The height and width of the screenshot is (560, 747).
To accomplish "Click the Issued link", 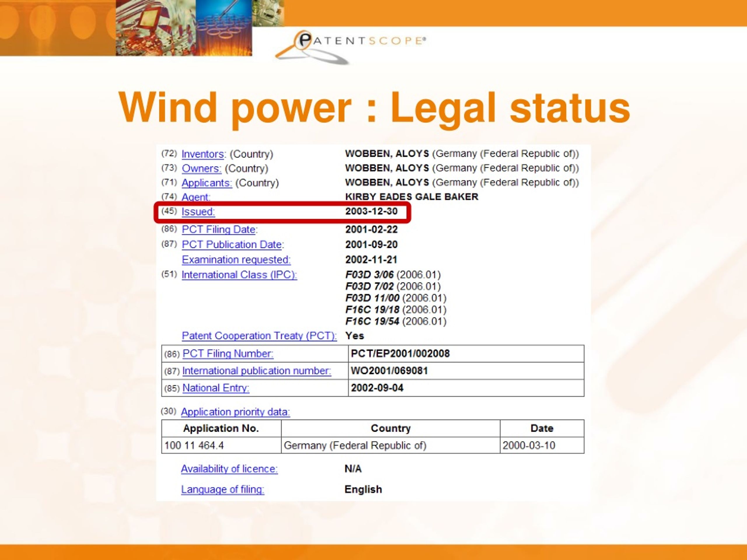I will (198, 212).
